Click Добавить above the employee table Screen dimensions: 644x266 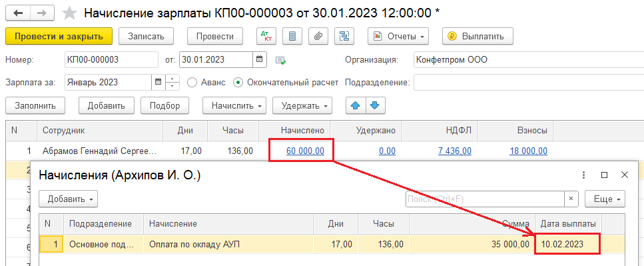(x=106, y=105)
